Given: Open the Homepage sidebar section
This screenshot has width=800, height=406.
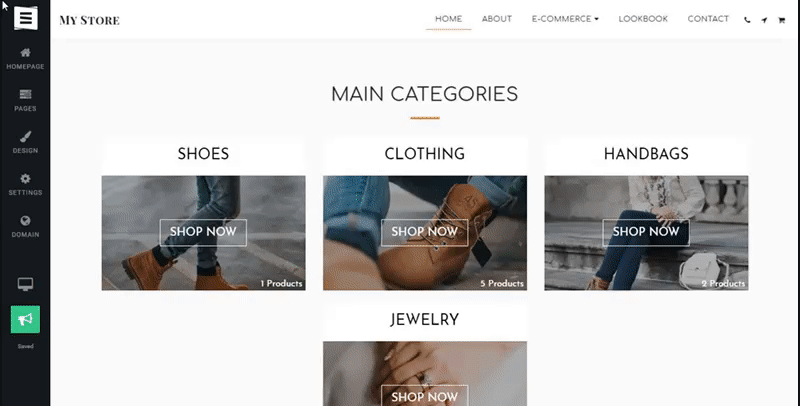Looking at the screenshot, I should [x=25, y=59].
